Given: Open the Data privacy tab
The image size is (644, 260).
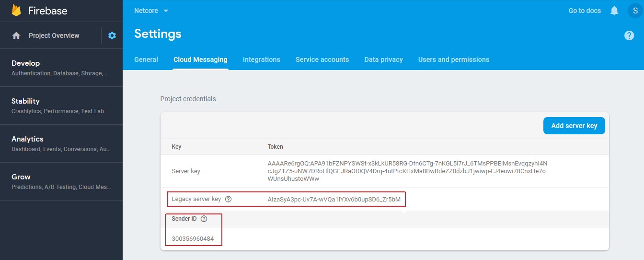Looking at the screenshot, I should 383,59.
